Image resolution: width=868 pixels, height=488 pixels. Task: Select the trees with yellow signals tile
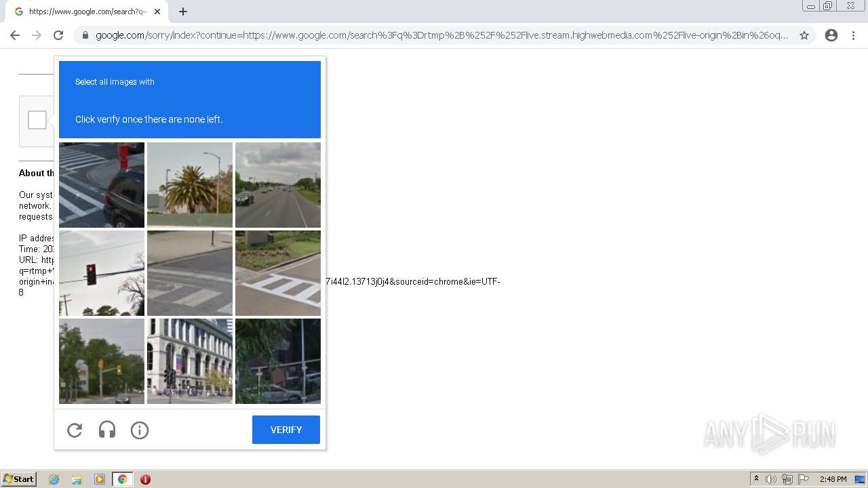(x=102, y=361)
